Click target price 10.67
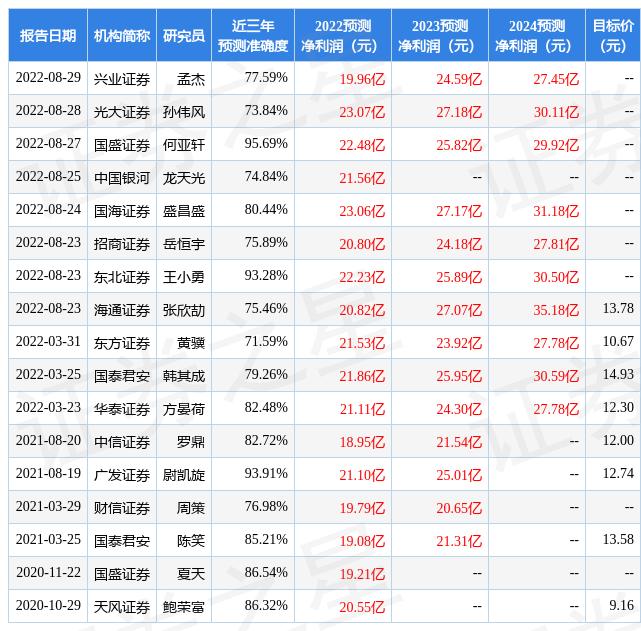 coord(618,342)
